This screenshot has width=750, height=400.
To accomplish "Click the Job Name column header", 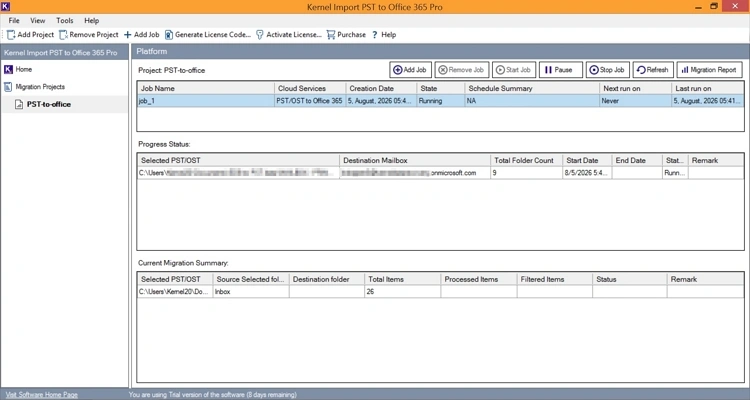I will tap(206, 89).
